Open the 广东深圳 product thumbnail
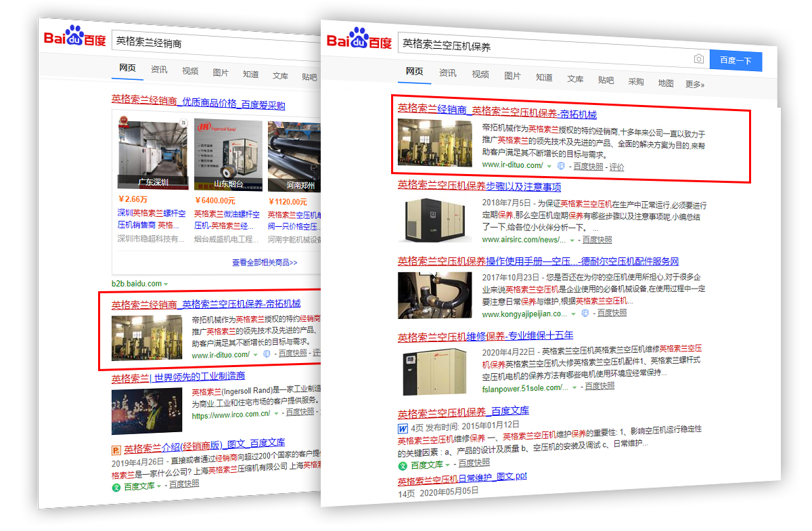The width and height of the screenshot is (812, 531). [153, 155]
